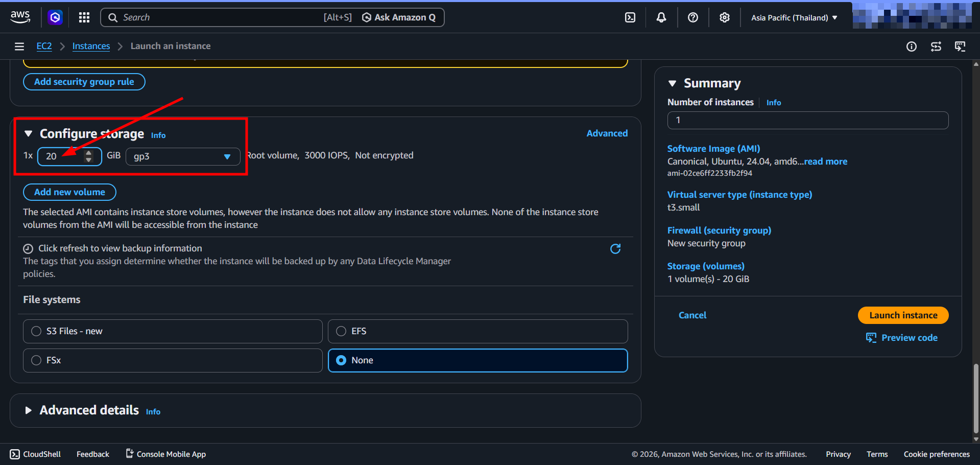Click the preferences sliders icon below region
The height and width of the screenshot is (465, 980).
(936, 46)
